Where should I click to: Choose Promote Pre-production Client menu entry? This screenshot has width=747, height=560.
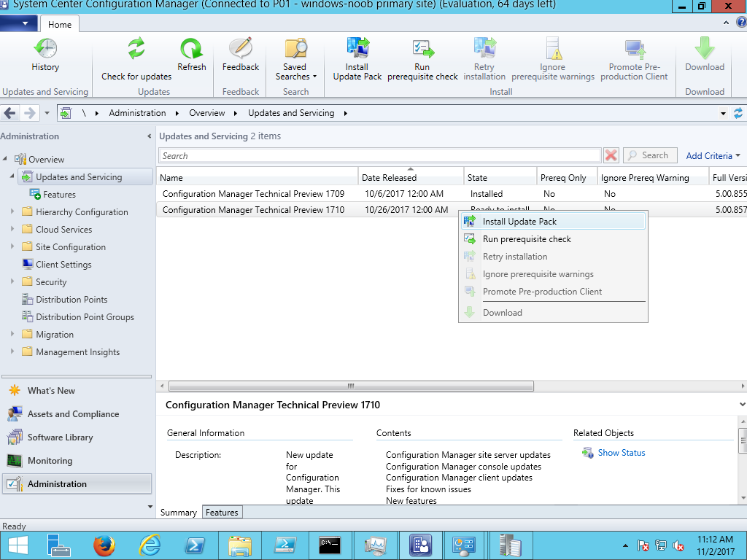point(553,292)
